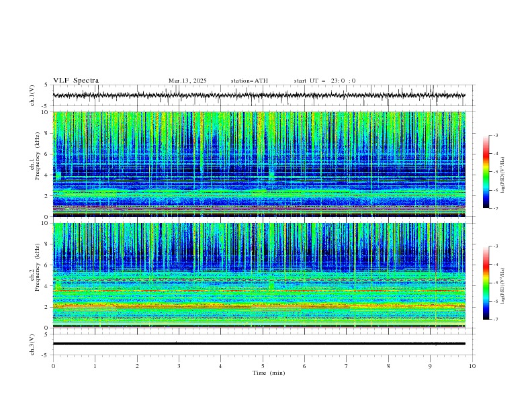This screenshot has width=532, height=411.
Task: Click the ch.1 frequency tick "10"
Action: tap(47, 112)
